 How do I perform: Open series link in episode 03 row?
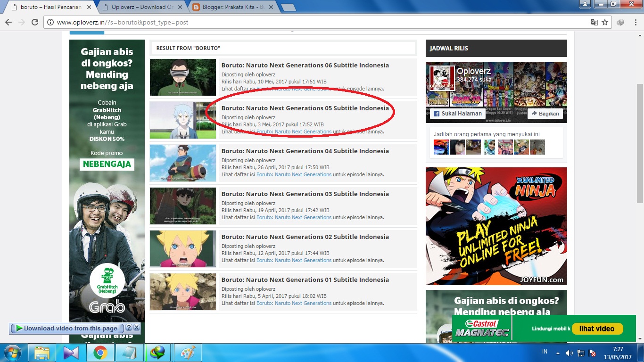tap(294, 217)
